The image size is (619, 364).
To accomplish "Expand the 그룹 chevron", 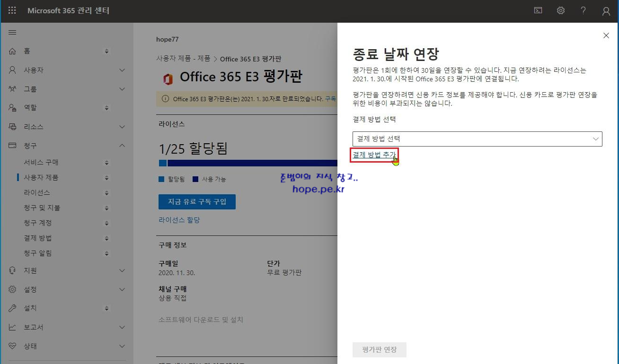I will coord(122,89).
